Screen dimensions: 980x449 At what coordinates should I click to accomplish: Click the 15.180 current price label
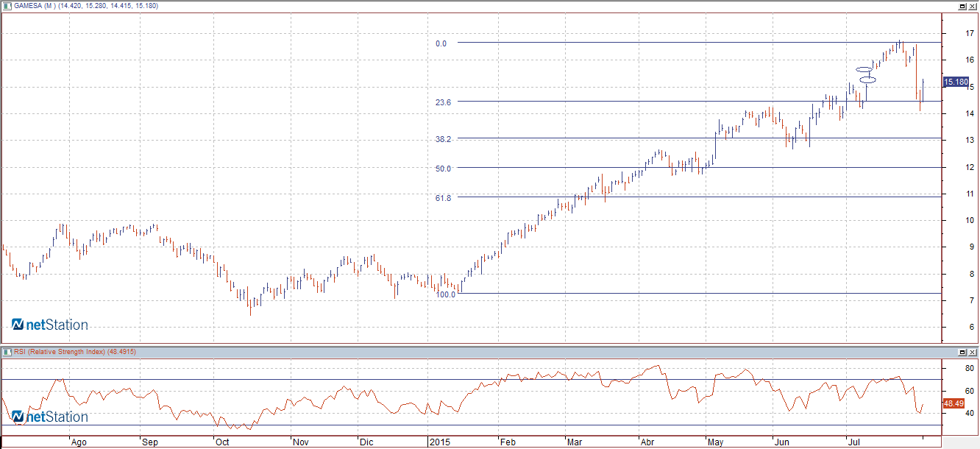[x=956, y=82]
